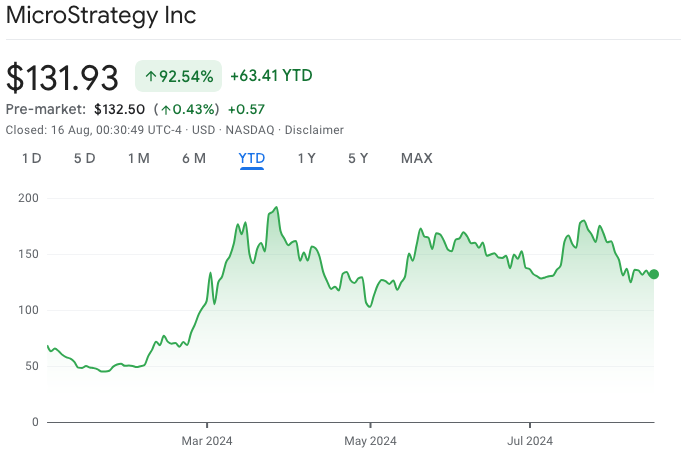Click the green up arrow in the 92.54% badge
Image resolution: width=681 pixels, height=459 pixels.
(151, 76)
